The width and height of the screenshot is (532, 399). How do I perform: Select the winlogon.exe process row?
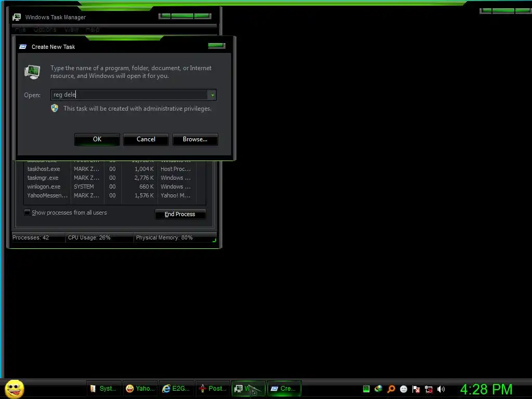115,187
